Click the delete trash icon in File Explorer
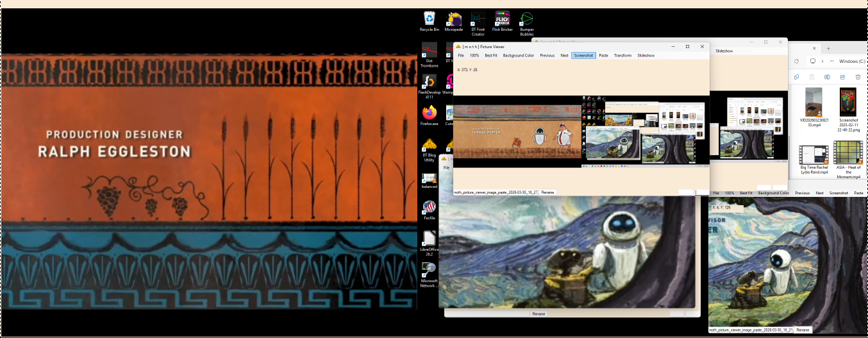The height and width of the screenshot is (338, 868). [858, 77]
